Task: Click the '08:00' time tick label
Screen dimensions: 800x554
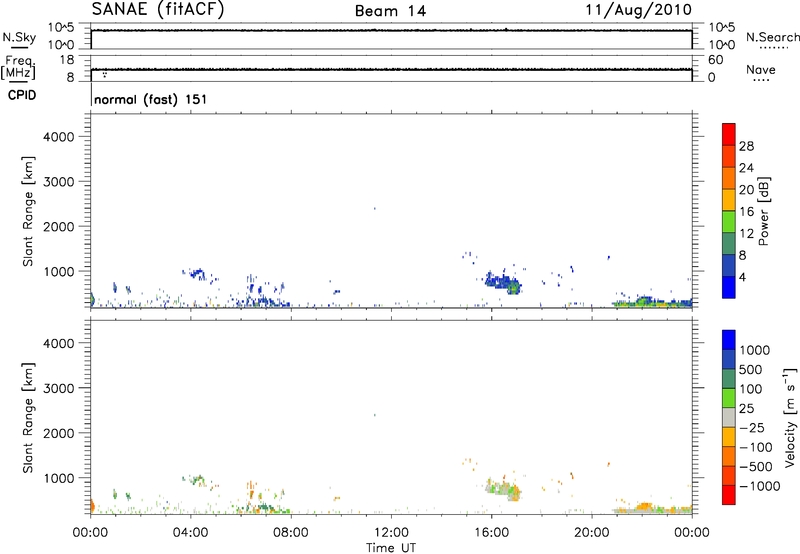Action: point(291,533)
